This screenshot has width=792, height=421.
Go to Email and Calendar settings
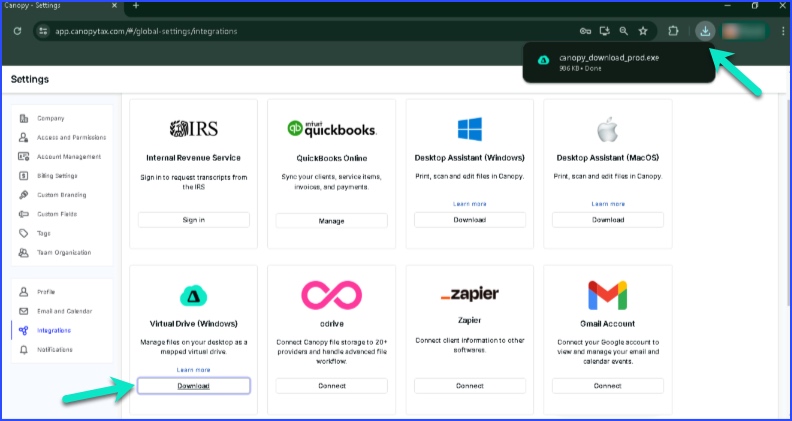65,311
